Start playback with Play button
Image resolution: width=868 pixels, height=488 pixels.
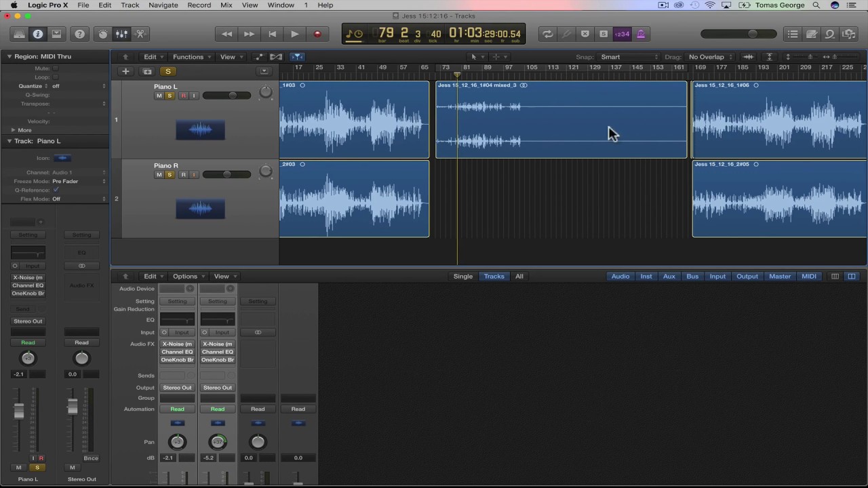[294, 34]
